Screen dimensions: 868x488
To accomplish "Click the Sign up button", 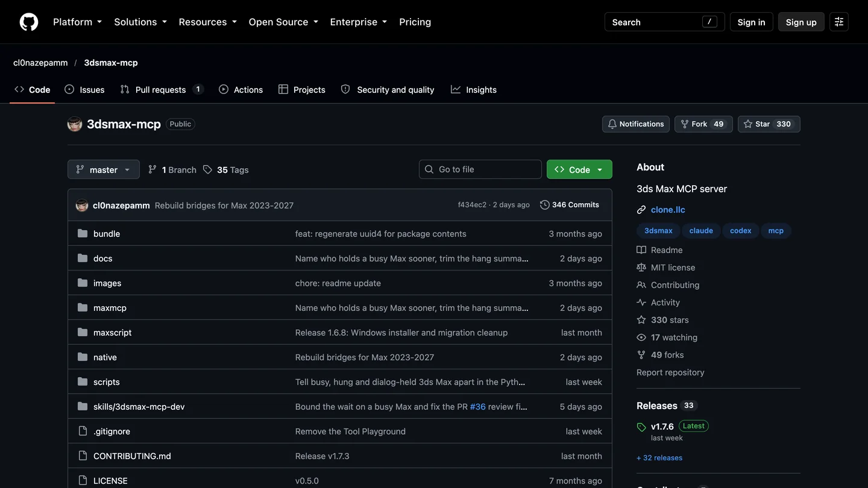I will click(801, 22).
